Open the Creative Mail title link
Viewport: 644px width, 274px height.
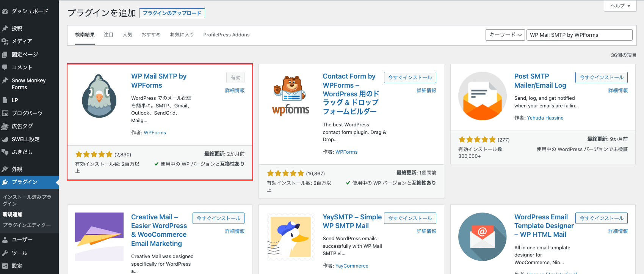[x=159, y=230]
